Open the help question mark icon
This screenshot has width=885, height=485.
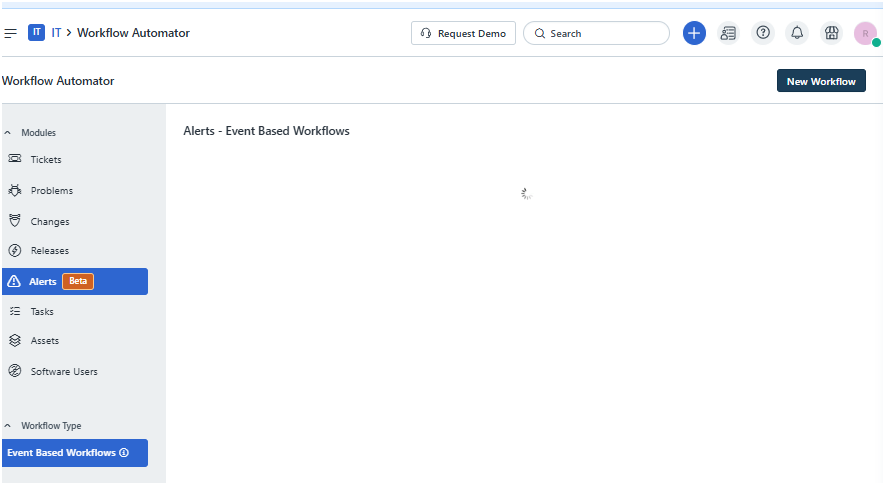763,33
